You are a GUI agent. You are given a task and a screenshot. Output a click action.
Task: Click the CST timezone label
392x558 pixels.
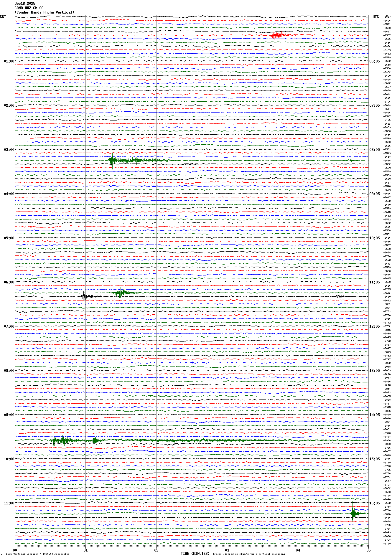click(3, 17)
